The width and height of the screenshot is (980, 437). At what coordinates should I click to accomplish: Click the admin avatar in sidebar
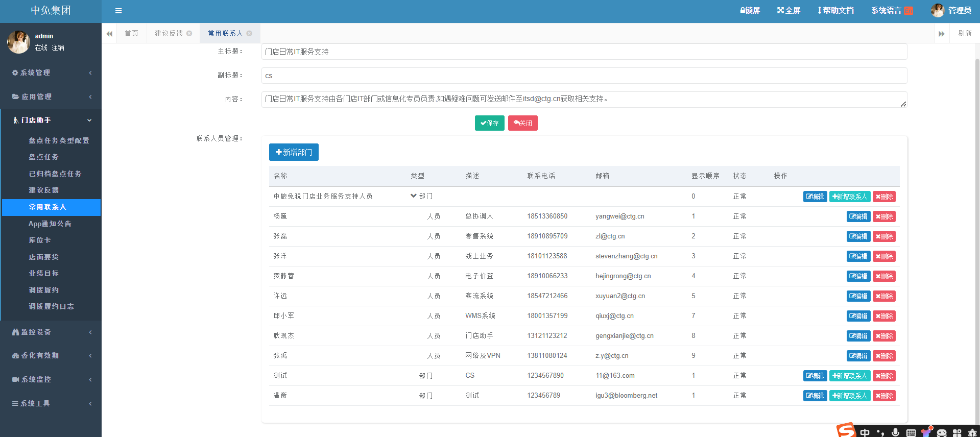tap(18, 42)
